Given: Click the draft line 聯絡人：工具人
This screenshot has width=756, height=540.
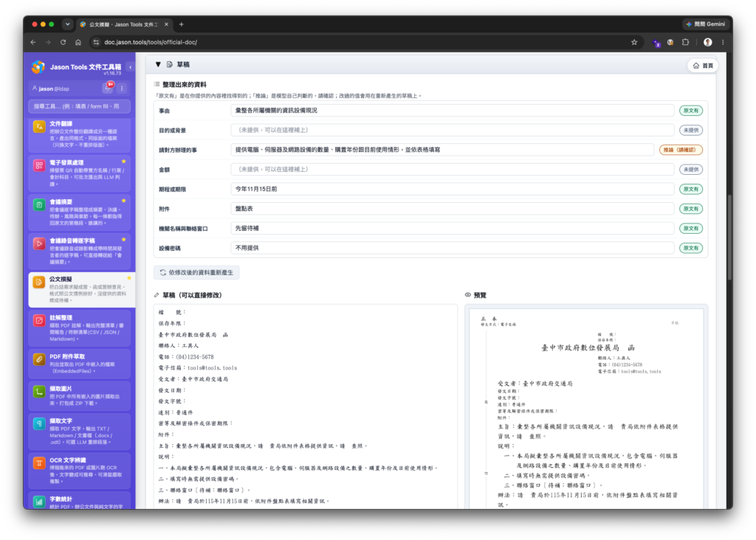Looking at the screenshot, I should 179,346.
